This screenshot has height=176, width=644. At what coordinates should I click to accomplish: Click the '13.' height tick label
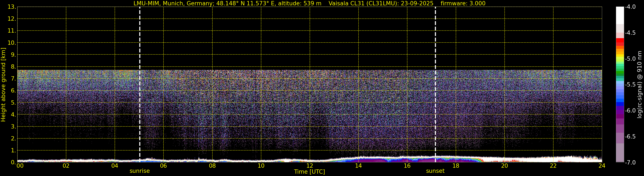pyautogui.click(x=12, y=7)
